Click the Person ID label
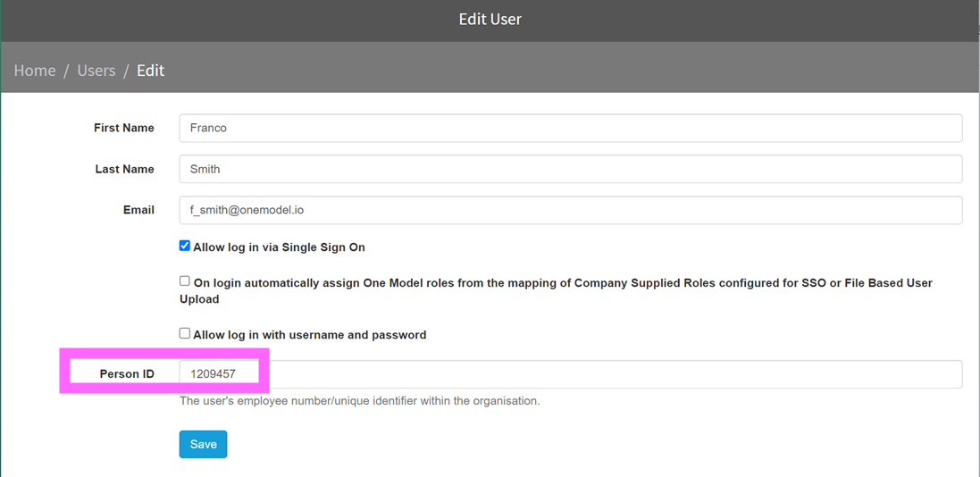Screen dimensions: 980x477 (x=127, y=374)
